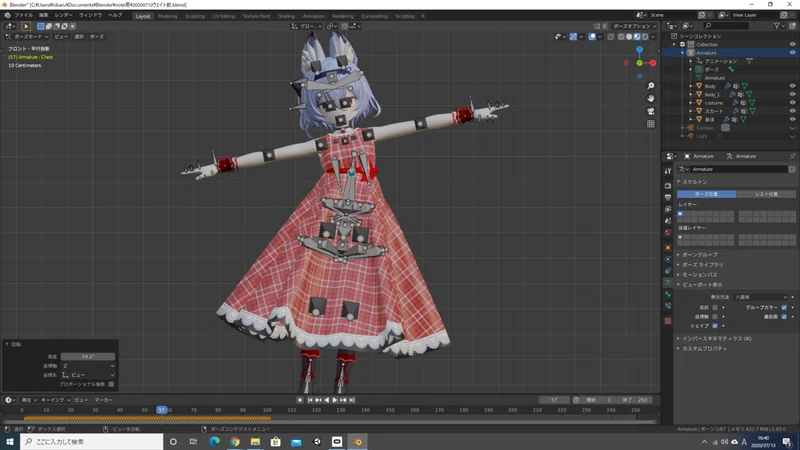Open the ポーズモード mode dropdown

pos(27,37)
